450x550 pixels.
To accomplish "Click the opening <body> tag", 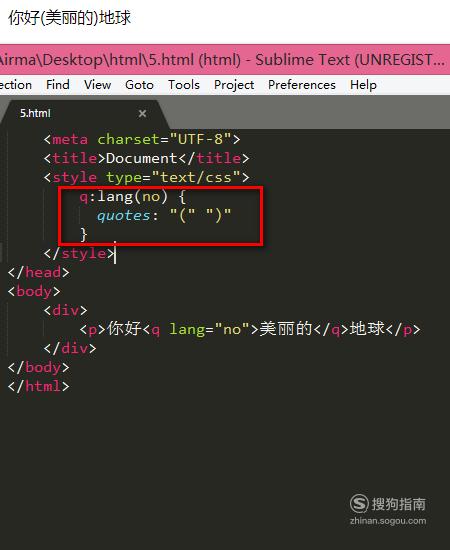I will [34, 291].
